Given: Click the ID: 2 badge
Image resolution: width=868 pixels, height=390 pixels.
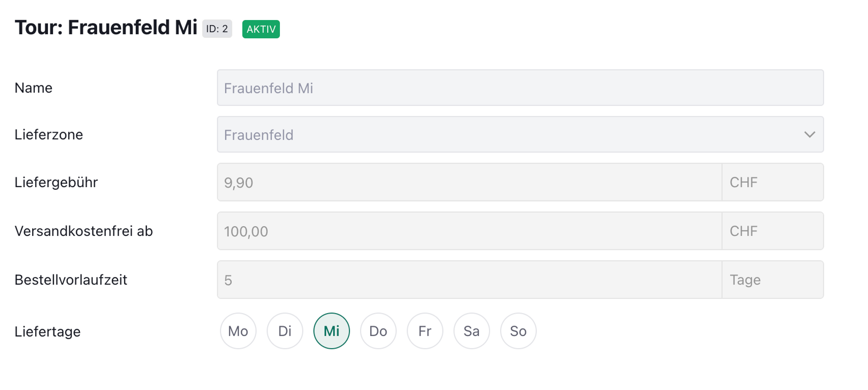Looking at the screenshot, I should pyautogui.click(x=217, y=29).
